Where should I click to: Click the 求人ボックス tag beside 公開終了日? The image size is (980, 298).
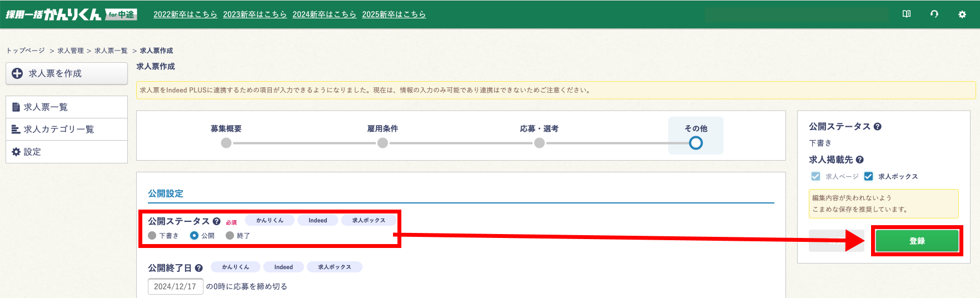pos(335,267)
